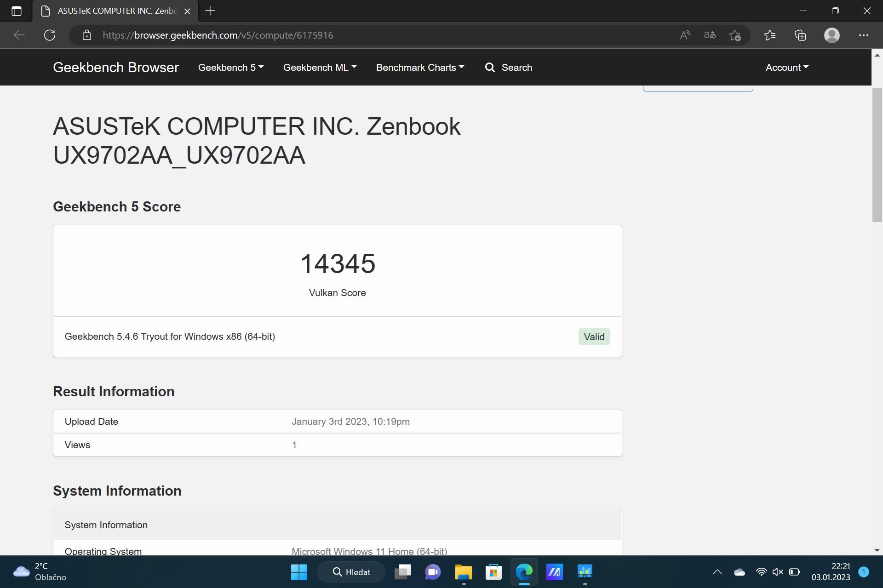Image resolution: width=883 pixels, height=588 pixels.
Task: Open the Collections icon
Action: click(800, 35)
